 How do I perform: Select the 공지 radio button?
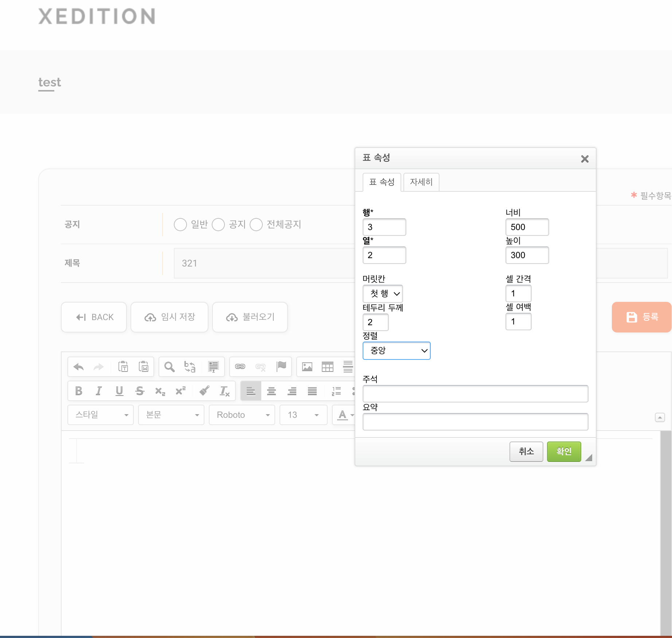[x=218, y=225]
